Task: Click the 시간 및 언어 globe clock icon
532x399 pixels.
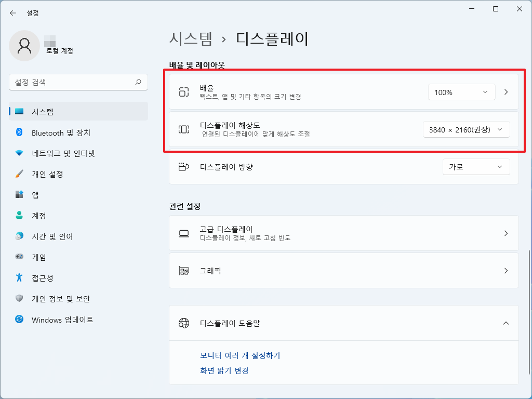Action: point(19,236)
